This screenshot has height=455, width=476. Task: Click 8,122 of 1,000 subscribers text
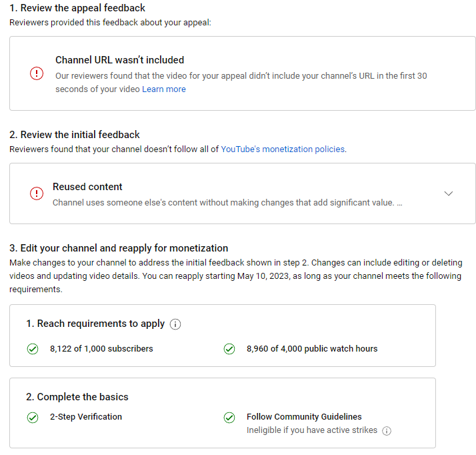101,349
